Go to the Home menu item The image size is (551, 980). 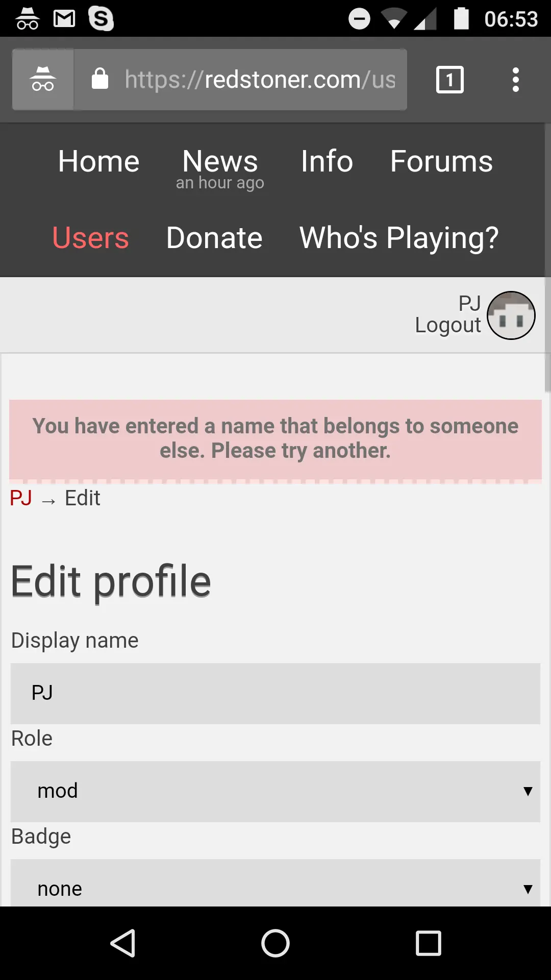(x=98, y=162)
